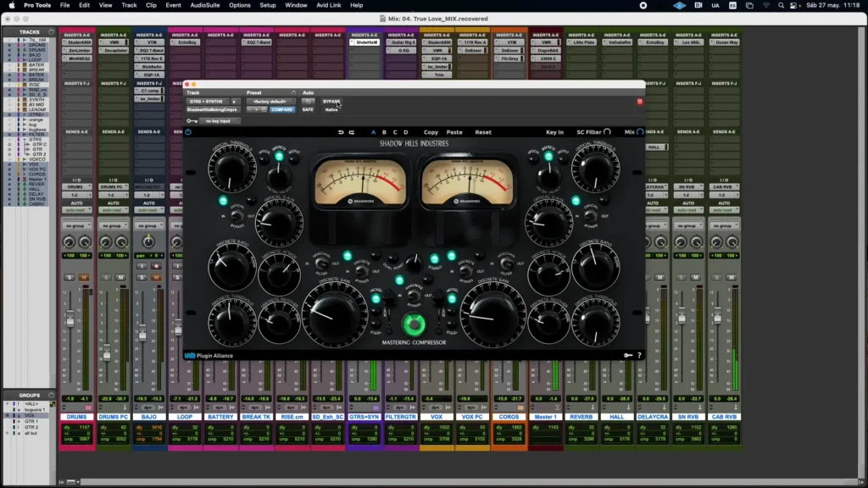
Task: Flip the left Discrete bypass switch
Action: 362,272
